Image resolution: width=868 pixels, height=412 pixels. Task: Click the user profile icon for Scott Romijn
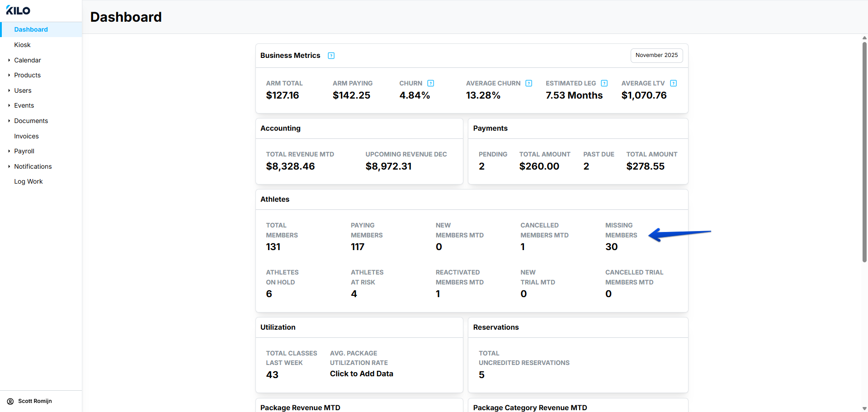tap(10, 401)
